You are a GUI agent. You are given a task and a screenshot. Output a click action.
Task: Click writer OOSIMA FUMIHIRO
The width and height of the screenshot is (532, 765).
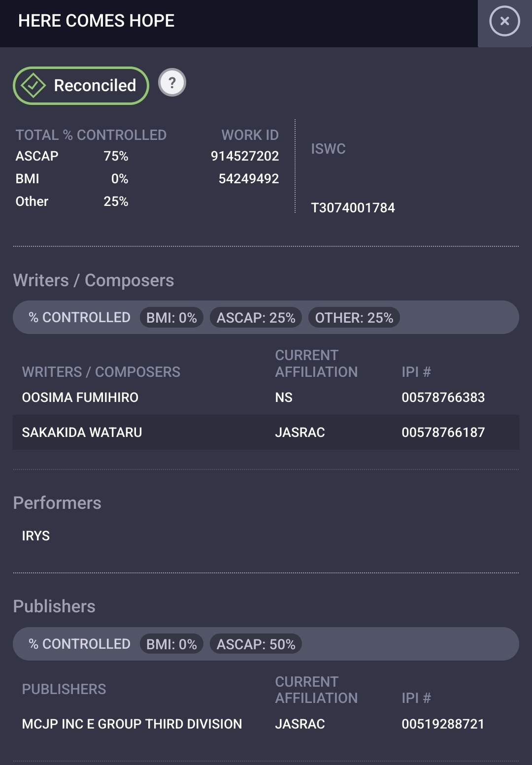(x=80, y=398)
